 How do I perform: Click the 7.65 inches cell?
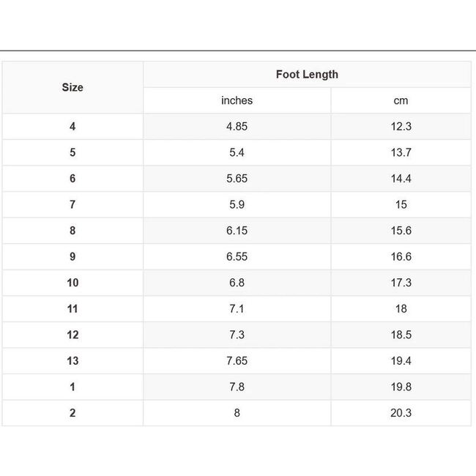coord(237,361)
